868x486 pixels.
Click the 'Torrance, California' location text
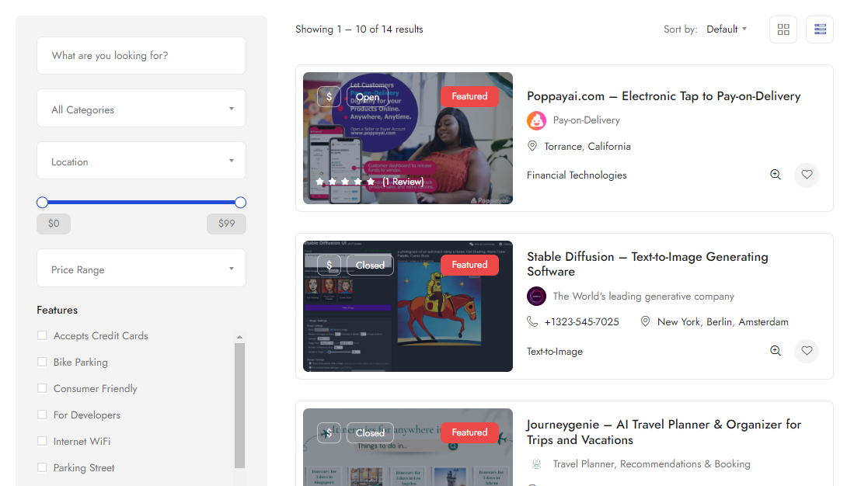point(587,147)
